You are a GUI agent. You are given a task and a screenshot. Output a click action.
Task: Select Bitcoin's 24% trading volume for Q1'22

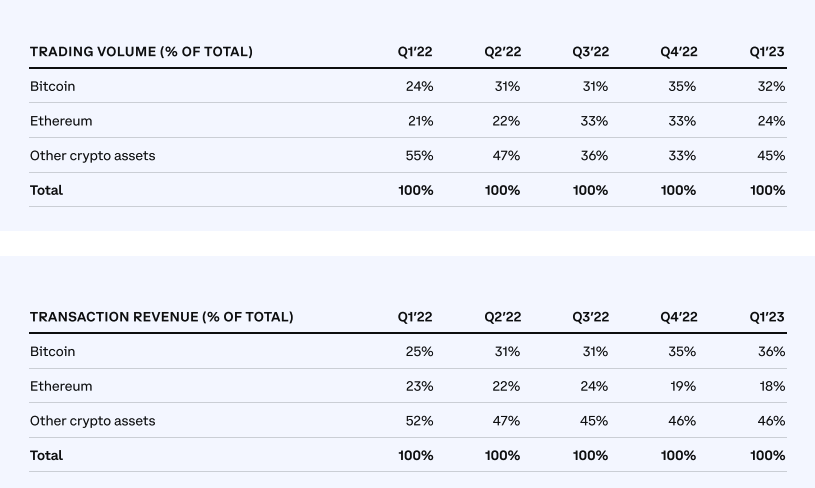coord(420,87)
